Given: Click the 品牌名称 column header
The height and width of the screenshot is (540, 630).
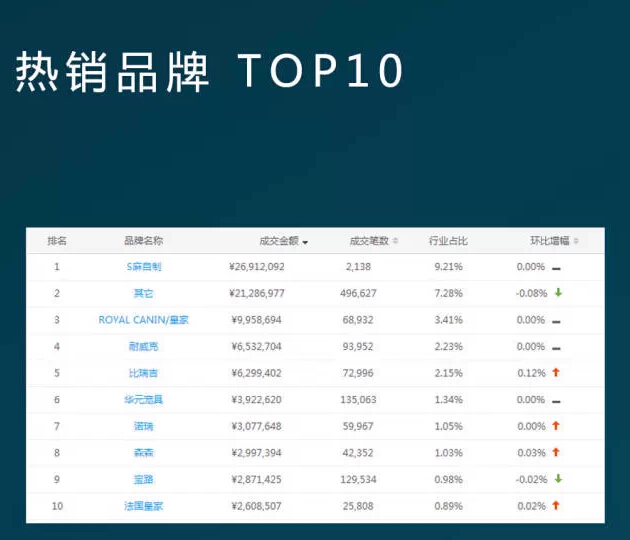Looking at the screenshot, I should pyautogui.click(x=143, y=241).
